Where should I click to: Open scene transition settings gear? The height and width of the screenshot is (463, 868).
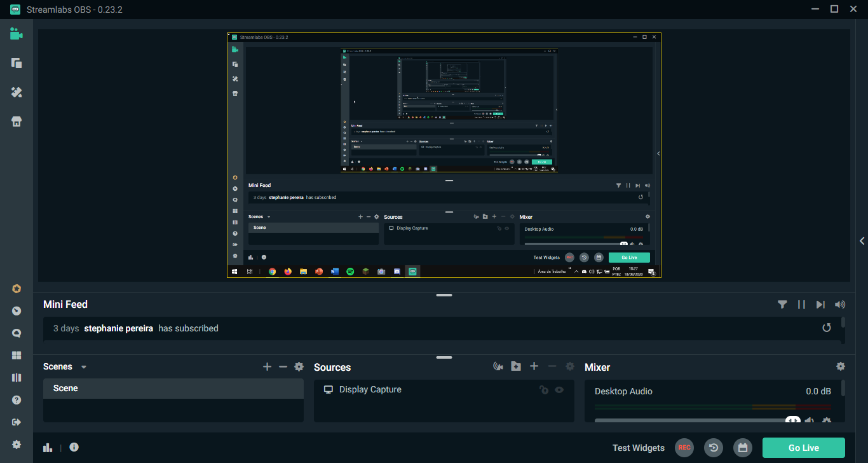point(299,367)
